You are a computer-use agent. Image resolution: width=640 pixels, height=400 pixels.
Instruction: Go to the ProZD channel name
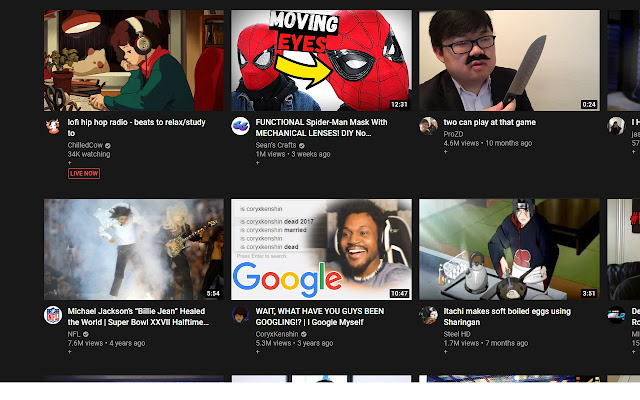pos(453,134)
